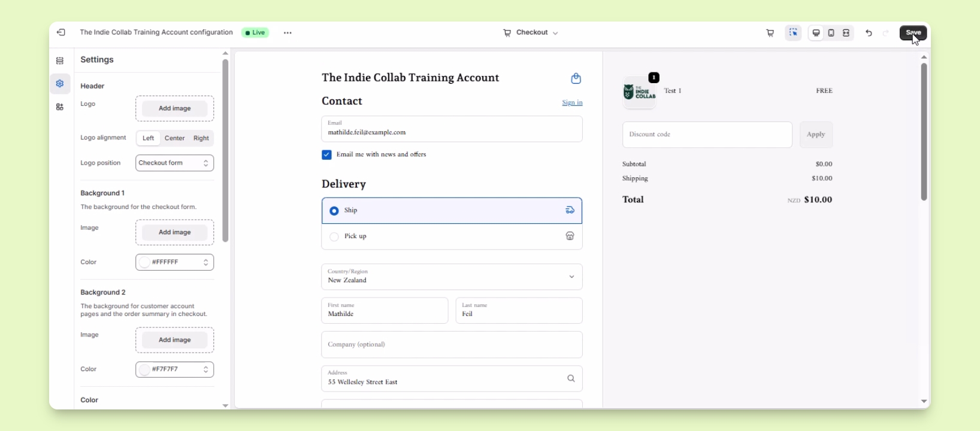
Task: Set logo alignment to Left
Action: coord(149,138)
